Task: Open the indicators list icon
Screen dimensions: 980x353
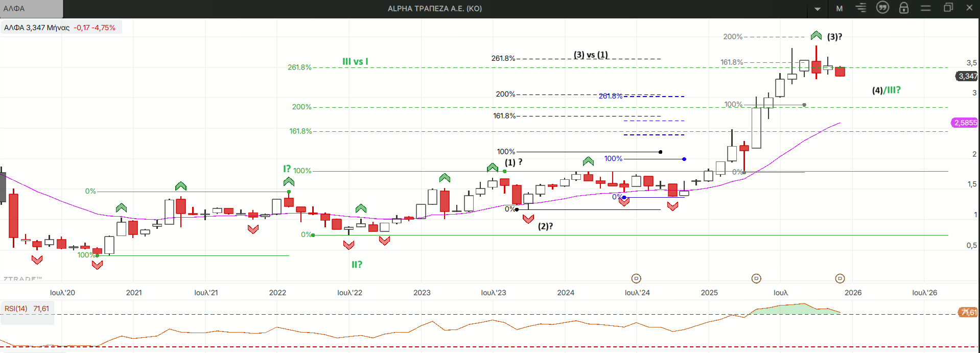Action: coord(861,8)
